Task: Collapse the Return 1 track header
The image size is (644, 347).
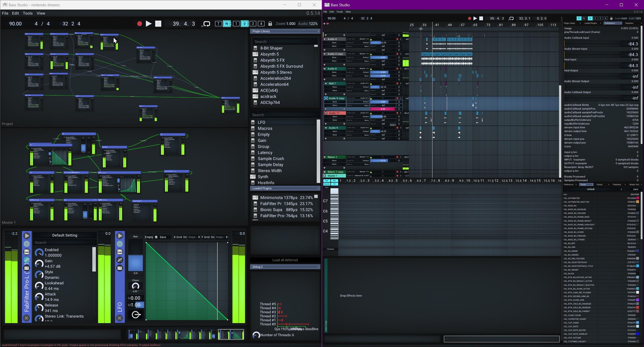Action: (x=325, y=157)
